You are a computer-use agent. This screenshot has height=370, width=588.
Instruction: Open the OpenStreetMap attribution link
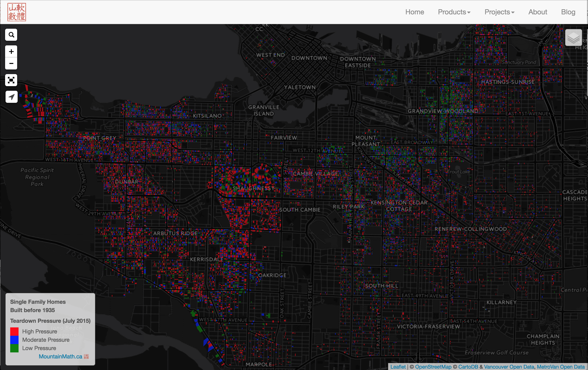433,367
